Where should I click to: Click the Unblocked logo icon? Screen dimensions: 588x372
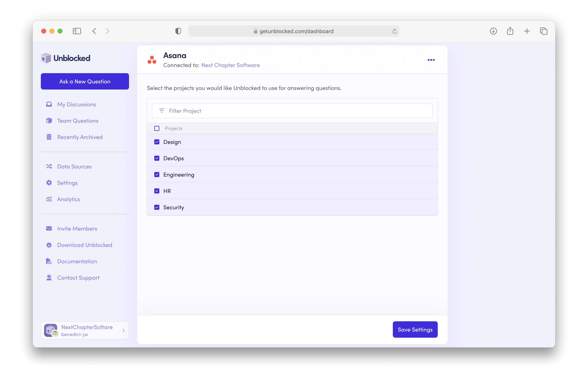pyautogui.click(x=46, y=58)
